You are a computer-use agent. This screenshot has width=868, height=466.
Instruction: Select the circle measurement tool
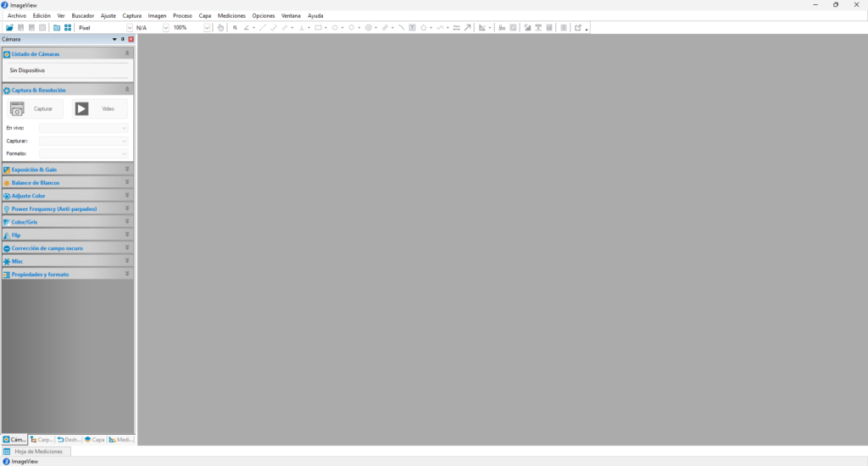point(352,28)
